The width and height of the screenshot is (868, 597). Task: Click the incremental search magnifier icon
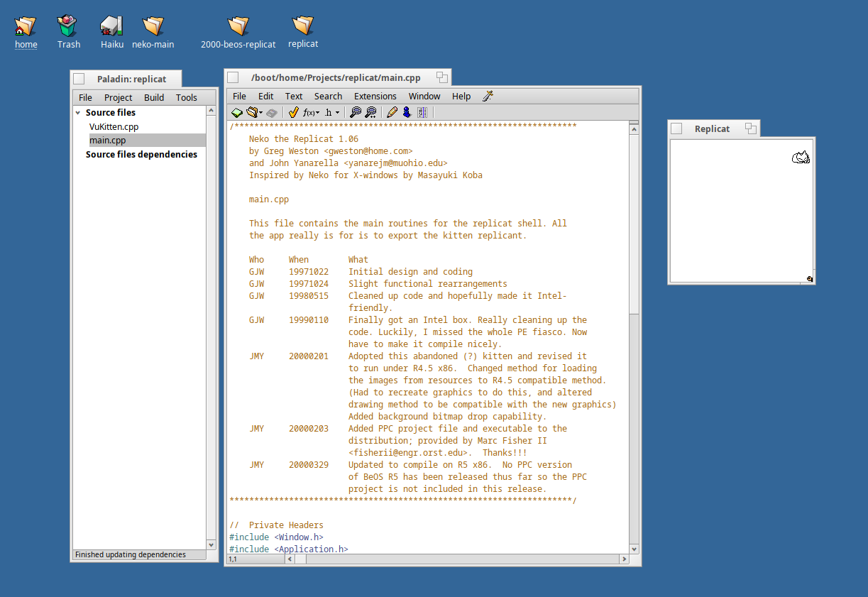[370, 112]
